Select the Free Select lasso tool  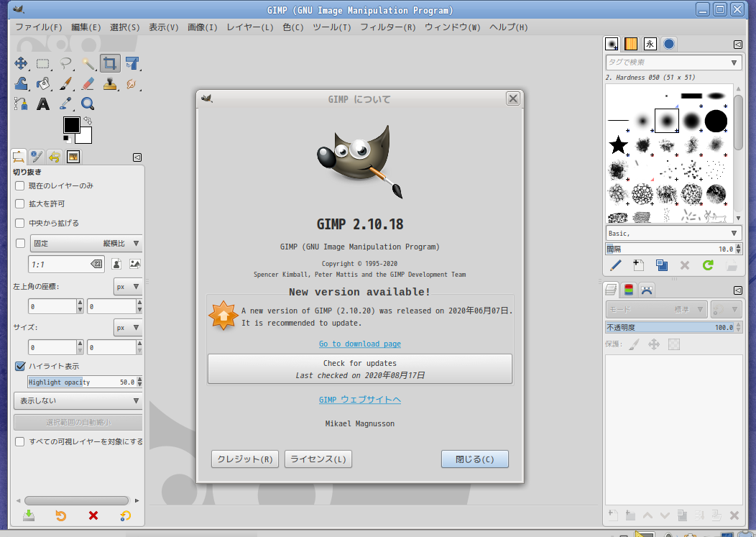coord(65,63)
